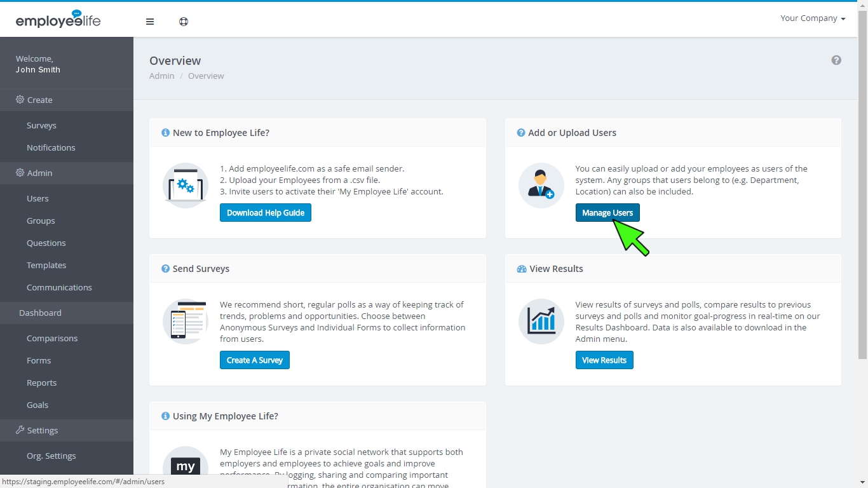Image resolution: width=868 pixels, height=488 pixels.
Task: Click the info icon beside Using My Employee Life
Action: click(166, 416)
